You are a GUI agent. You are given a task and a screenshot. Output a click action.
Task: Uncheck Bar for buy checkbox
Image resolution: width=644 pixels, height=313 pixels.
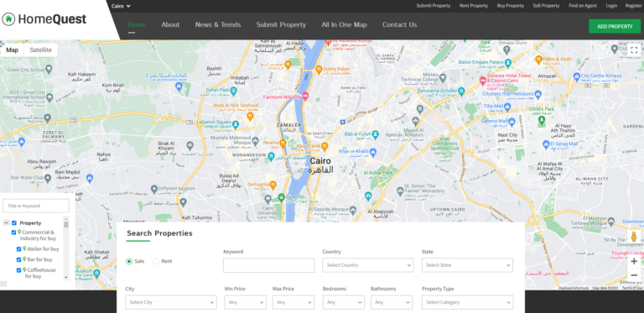click(19, 259)
